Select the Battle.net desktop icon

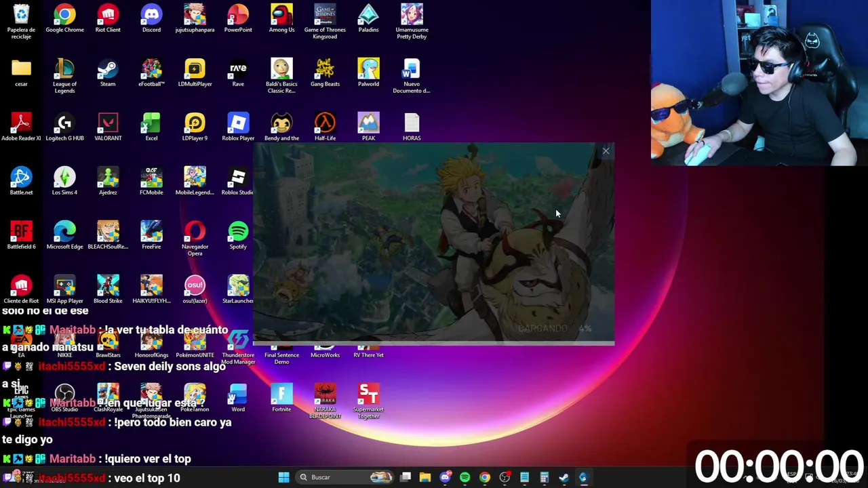point(21,181)
